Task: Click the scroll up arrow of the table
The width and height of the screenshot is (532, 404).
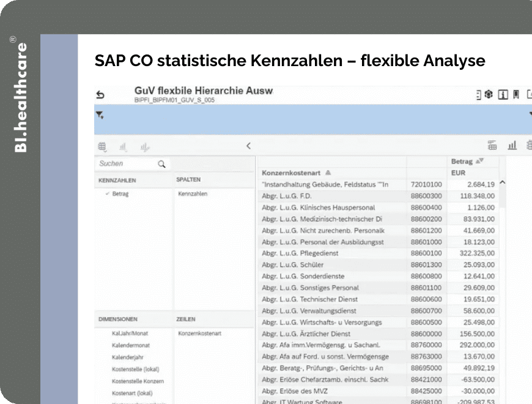Action: click(x=503, y=182)
